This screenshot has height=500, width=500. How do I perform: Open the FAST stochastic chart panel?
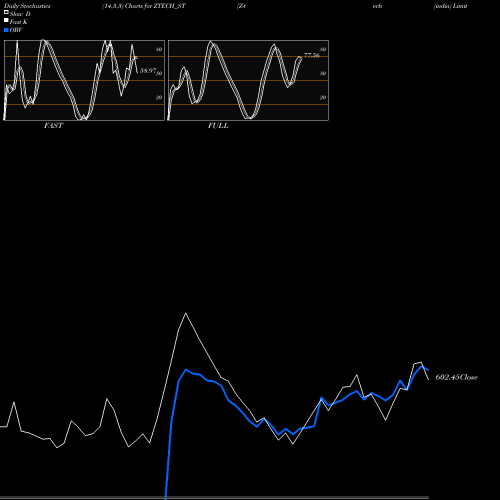pyautogui.click(x=84, y=80)
